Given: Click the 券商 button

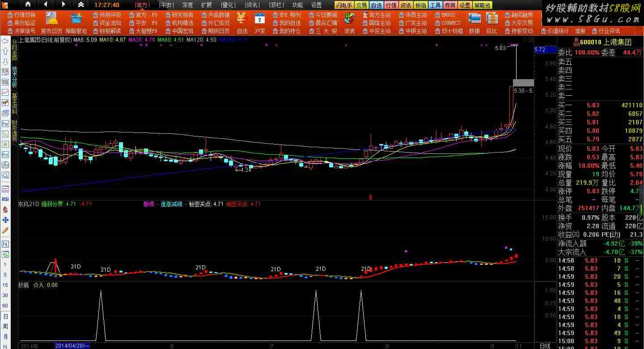Looking at the screenshot, I should coord(450,5).
